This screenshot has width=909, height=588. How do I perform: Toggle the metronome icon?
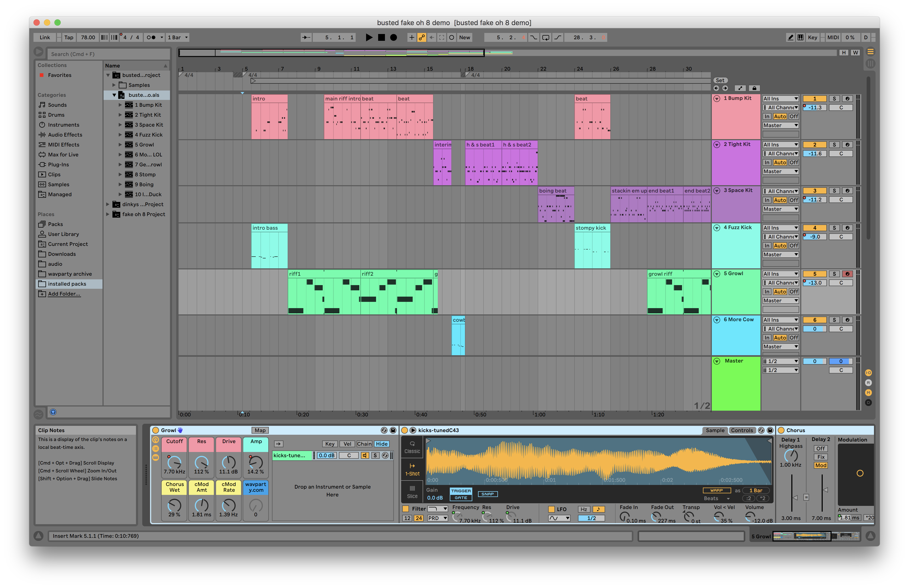tap(151, 37)
